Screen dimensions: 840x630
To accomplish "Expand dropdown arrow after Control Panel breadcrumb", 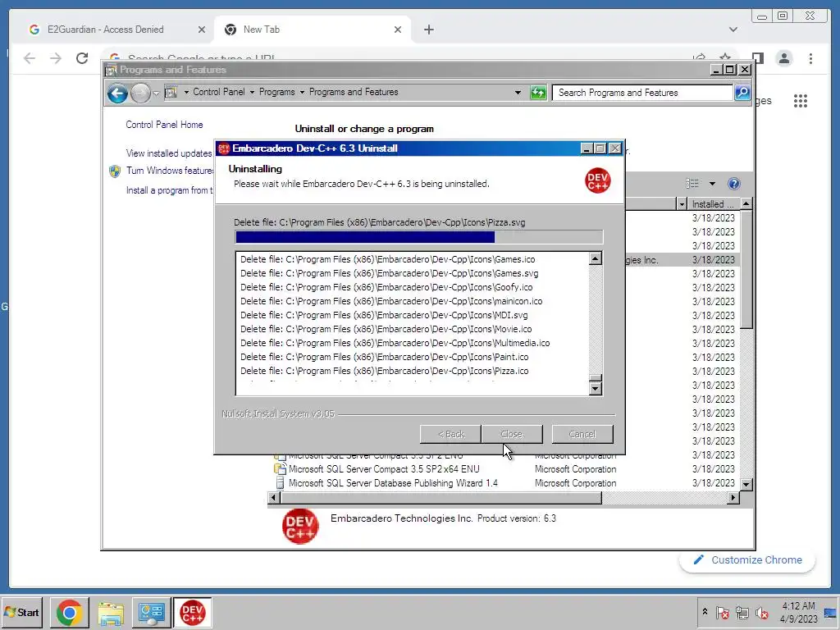I will point(252,92).
